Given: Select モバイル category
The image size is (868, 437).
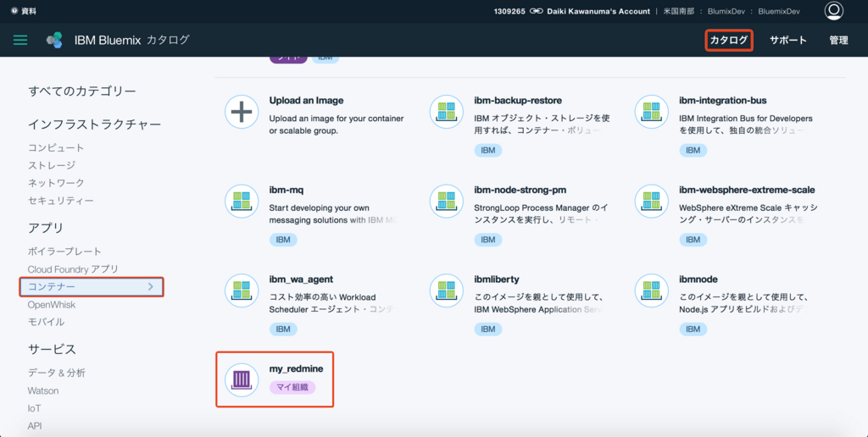Looking at the screenshot, I should click(x=46, y=322).
